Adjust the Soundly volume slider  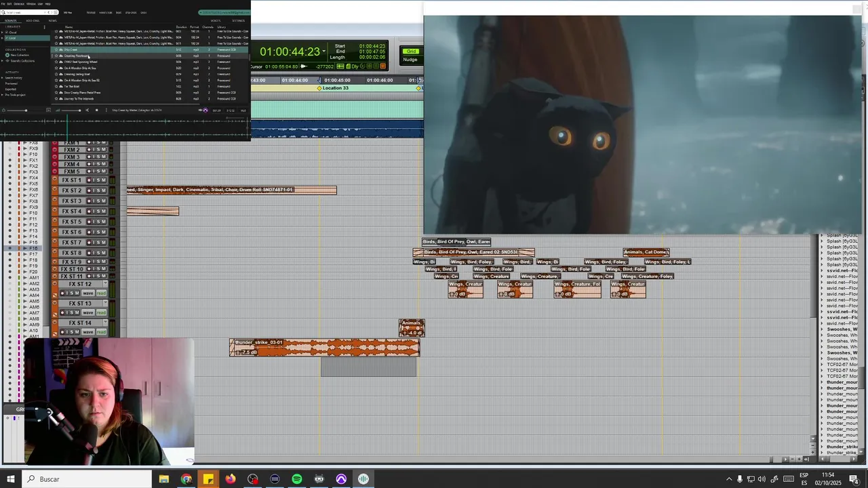(17, 110)
